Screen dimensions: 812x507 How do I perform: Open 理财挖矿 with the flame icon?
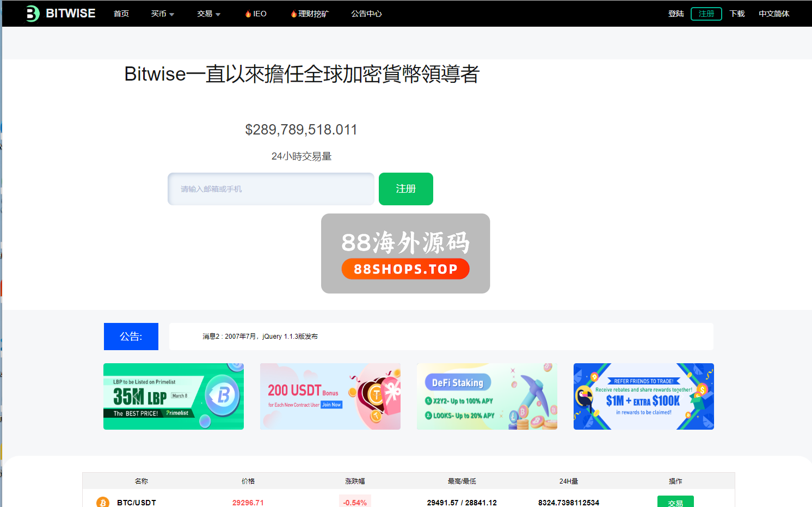coord(310,14)
